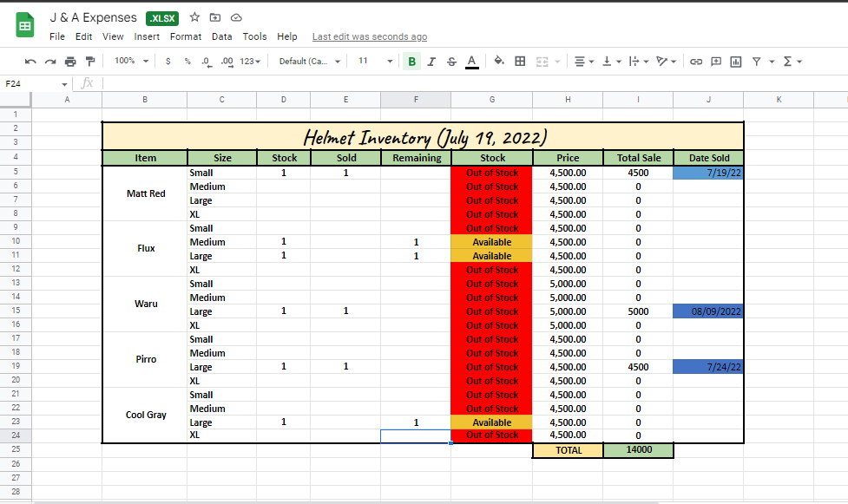Select the Matt Red item cell
This screenshot has height=504, width=848.
(x=145, y=193)
